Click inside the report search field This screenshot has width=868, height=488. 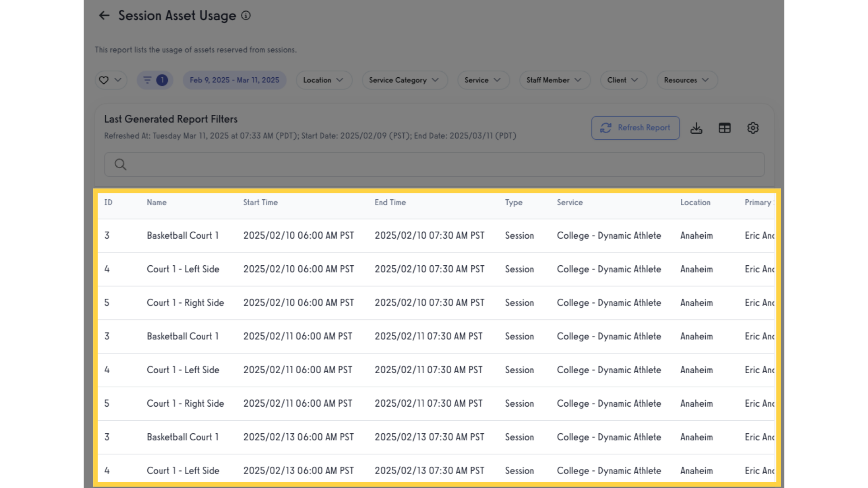(434, 164)
